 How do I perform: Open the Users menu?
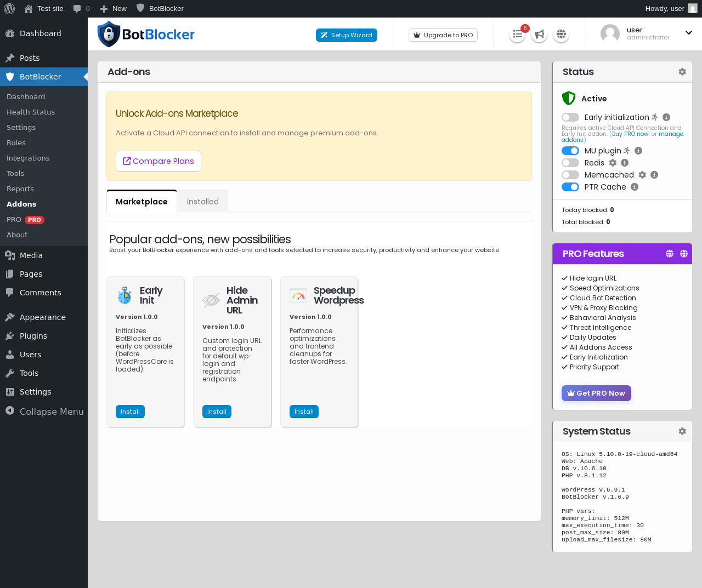click(44, 355)
